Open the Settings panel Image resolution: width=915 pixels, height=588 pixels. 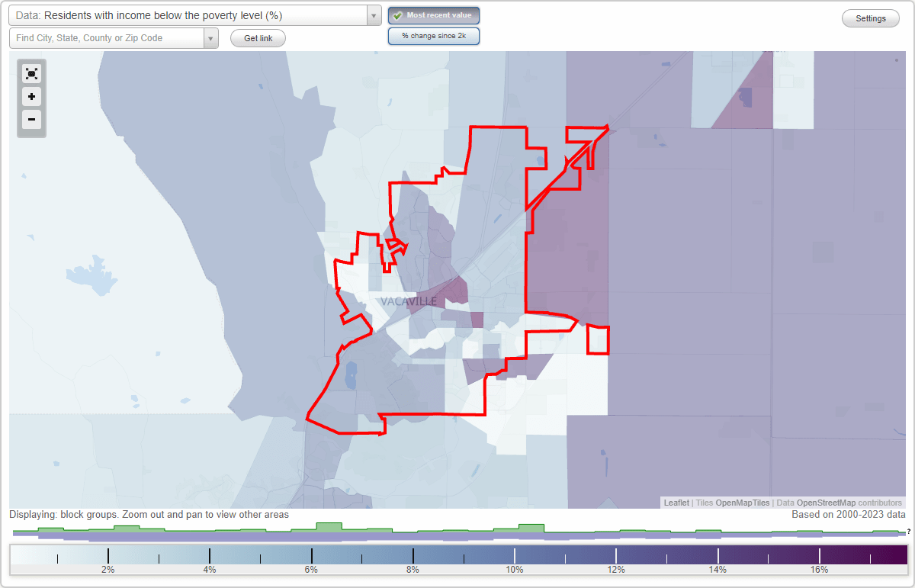coord(870,18)
